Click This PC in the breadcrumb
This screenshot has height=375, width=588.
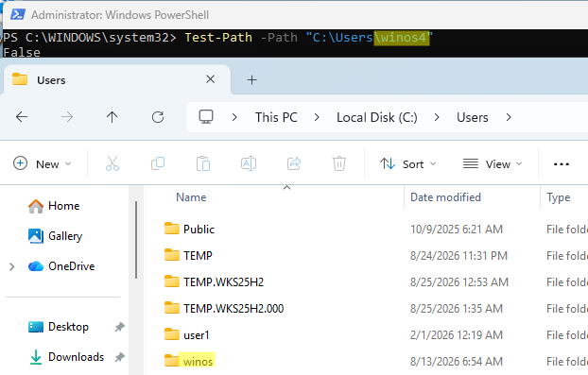pyautogui.click(x=276, y=117)
